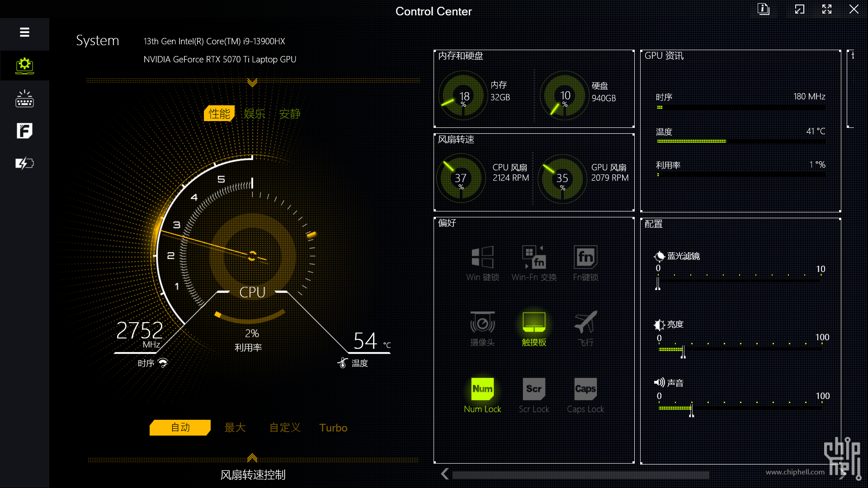
Task: Choose the Turbo fan mode
Action: [x=333, y=427]
